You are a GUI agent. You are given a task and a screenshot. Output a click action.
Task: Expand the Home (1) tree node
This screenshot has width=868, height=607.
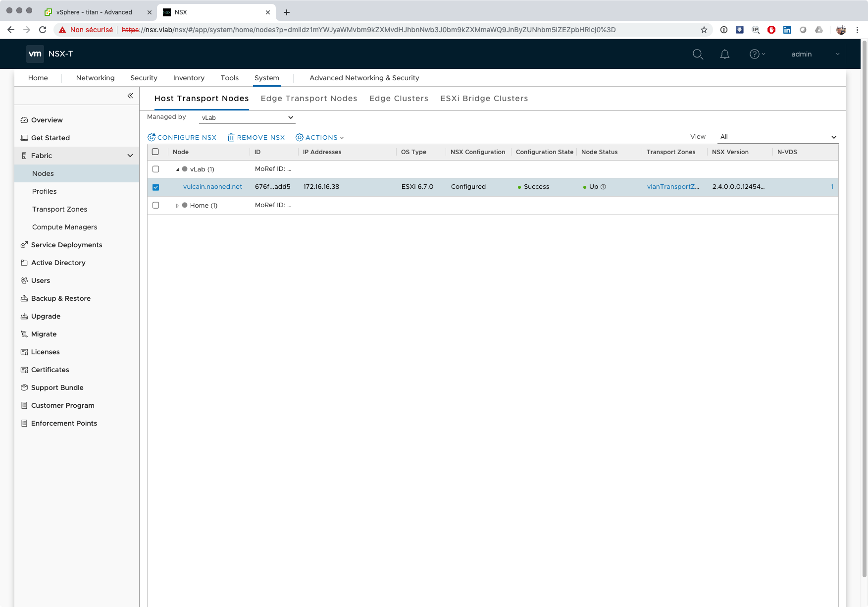coord(177,206)
